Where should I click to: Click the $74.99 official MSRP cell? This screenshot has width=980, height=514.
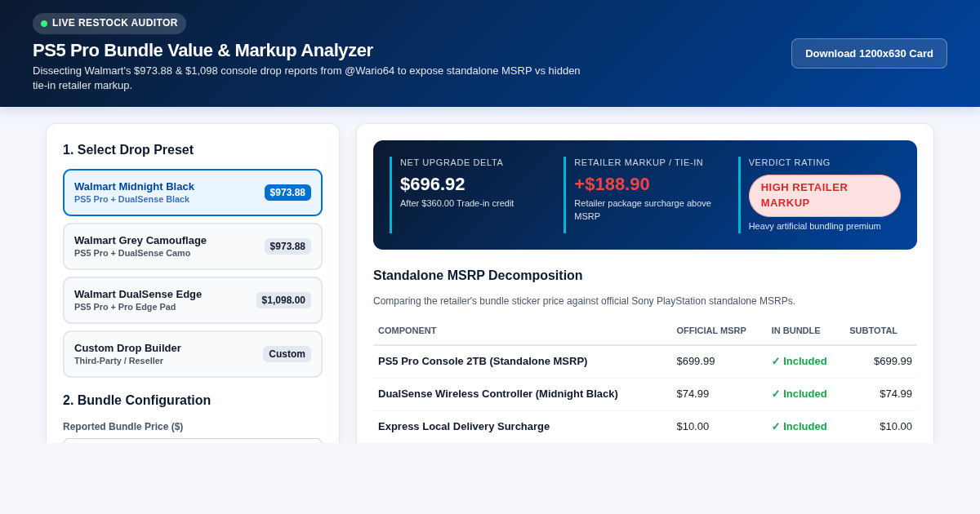click(693, 394)
